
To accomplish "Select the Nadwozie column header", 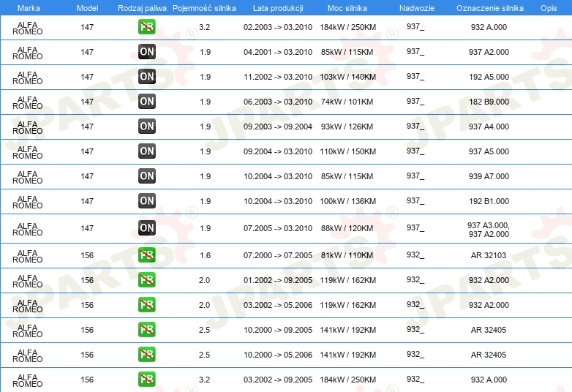I will 417,8.
